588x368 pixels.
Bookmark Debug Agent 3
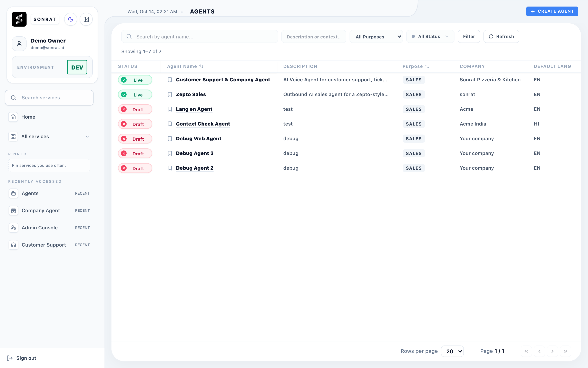[x=170, y=153]
